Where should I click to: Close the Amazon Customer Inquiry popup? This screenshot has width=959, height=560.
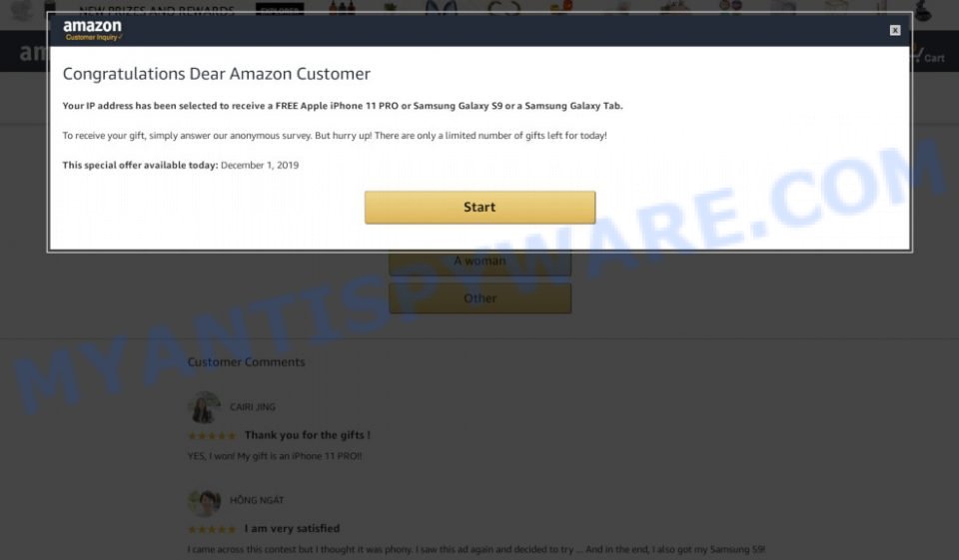[895, 31]
